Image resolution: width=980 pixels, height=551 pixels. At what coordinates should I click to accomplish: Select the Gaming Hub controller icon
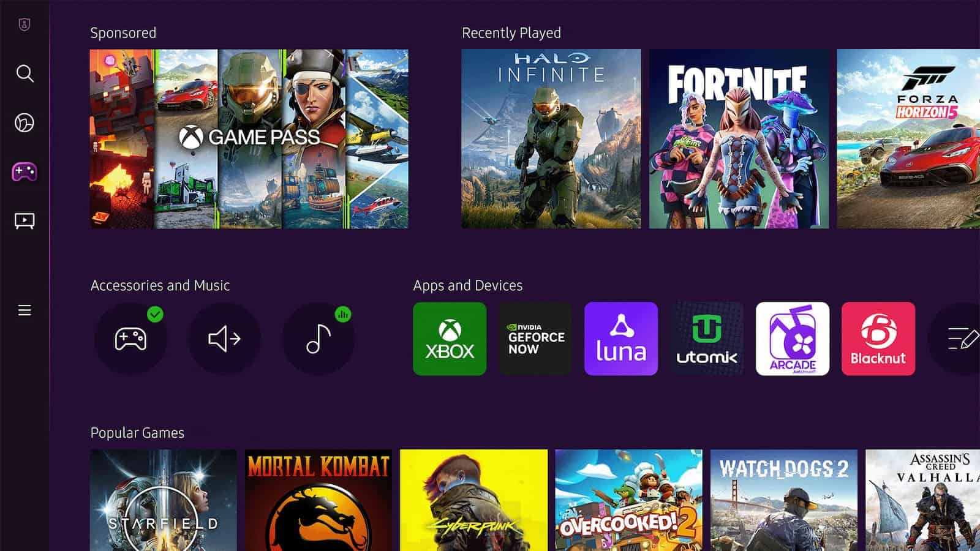(24, 172)
